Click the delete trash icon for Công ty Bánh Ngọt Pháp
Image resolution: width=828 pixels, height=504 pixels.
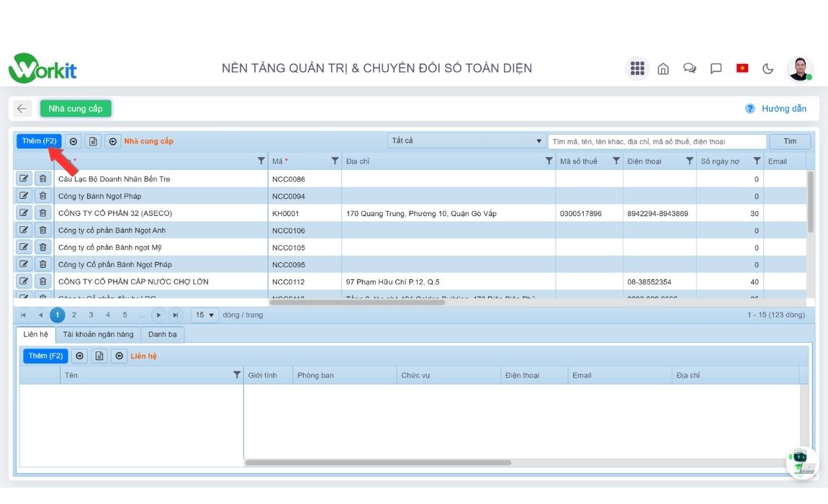tap(42, 195)
